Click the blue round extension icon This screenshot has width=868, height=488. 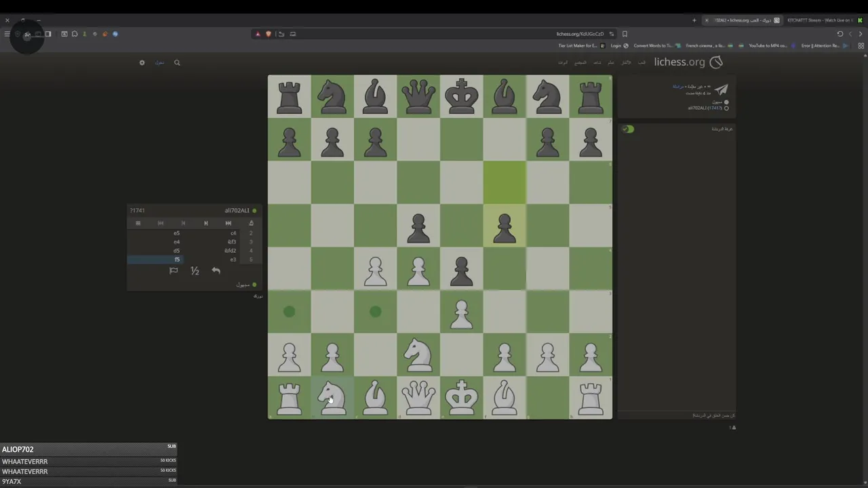(115, 34)
